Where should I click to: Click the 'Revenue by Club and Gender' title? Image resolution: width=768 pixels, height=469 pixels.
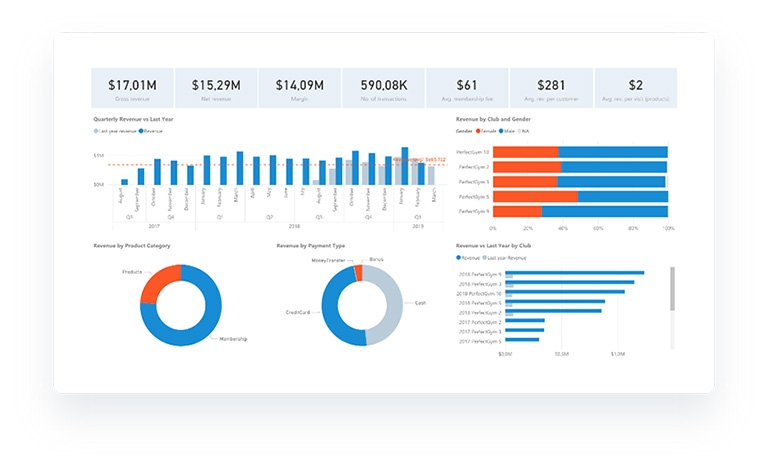(x=493, y=119)
